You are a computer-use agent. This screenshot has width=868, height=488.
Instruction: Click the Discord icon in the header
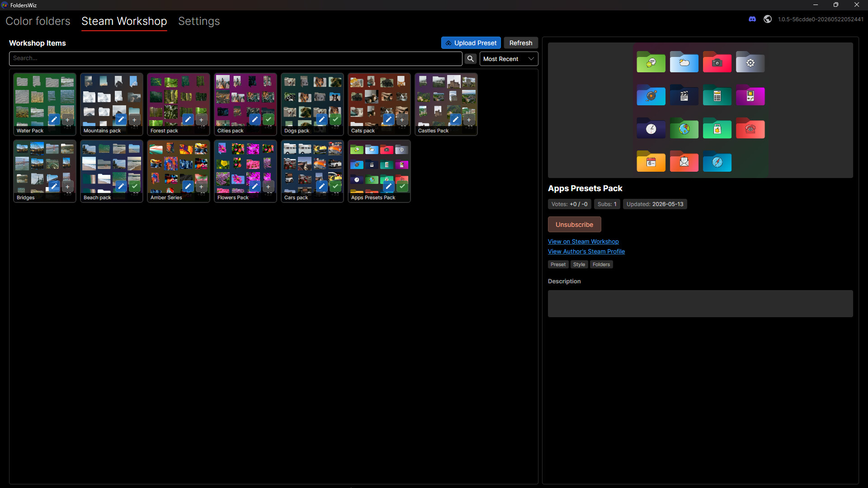point(752,19)
